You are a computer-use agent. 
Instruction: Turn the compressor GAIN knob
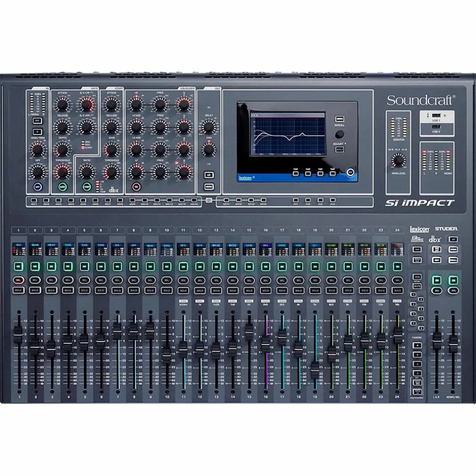pyautogui.click(x=111, y=149)
